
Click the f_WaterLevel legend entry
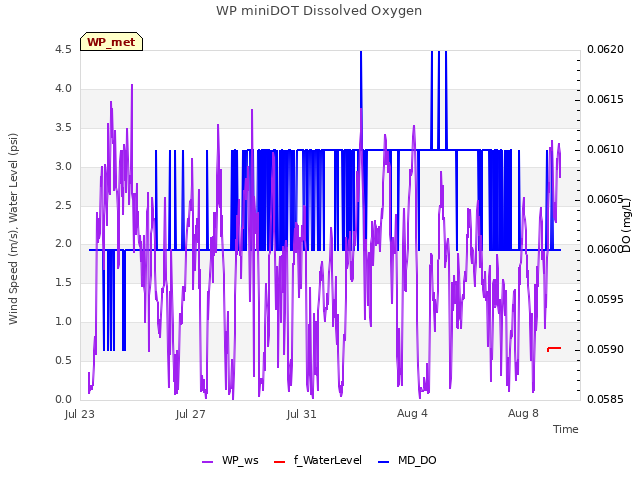[318, 460]
